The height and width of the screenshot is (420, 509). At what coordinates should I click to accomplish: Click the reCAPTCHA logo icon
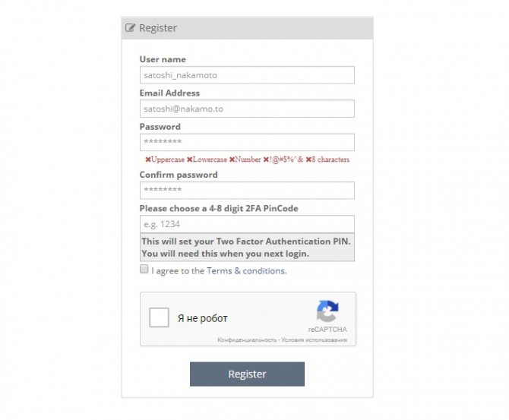[327, 311]
